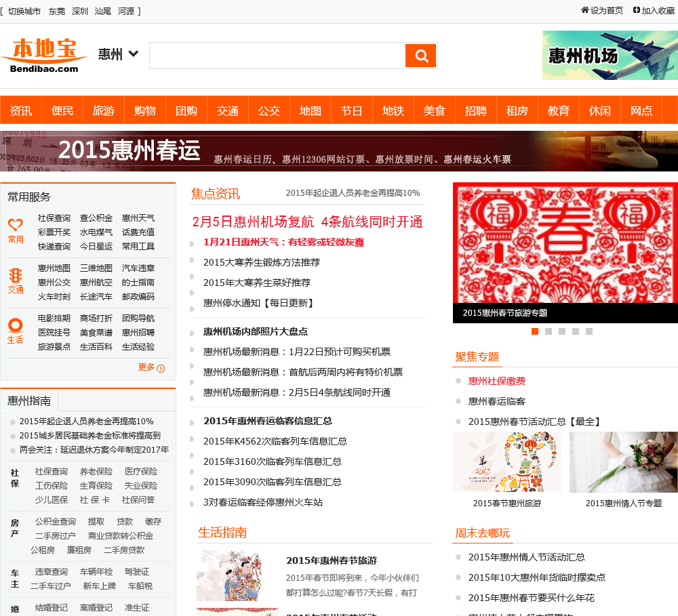The image size is (678, 616).
Task: Click 社保查询 in 常用服务
Action: click(x=54, y=218)
